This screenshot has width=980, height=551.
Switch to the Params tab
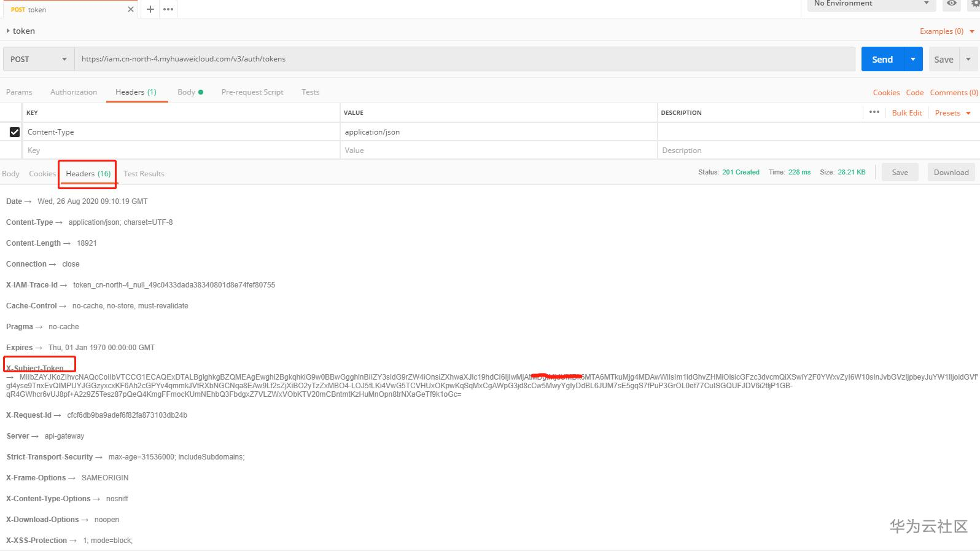point(19,92)
